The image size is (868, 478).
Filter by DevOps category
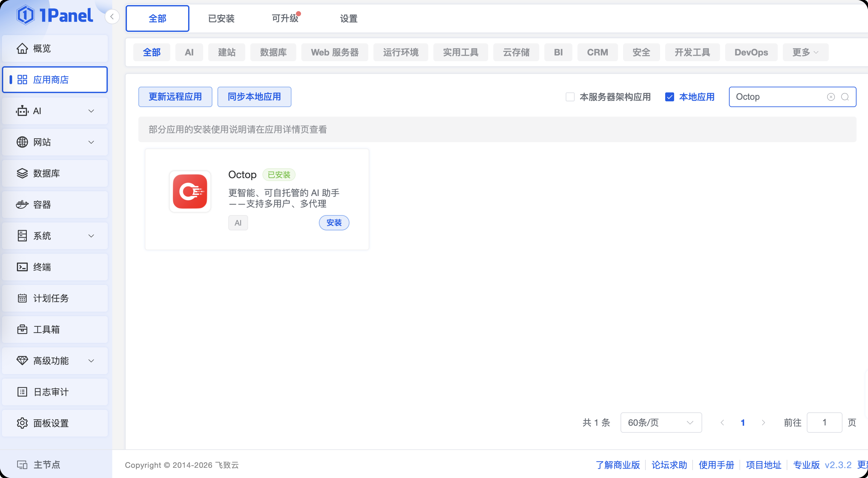[751, 52]
